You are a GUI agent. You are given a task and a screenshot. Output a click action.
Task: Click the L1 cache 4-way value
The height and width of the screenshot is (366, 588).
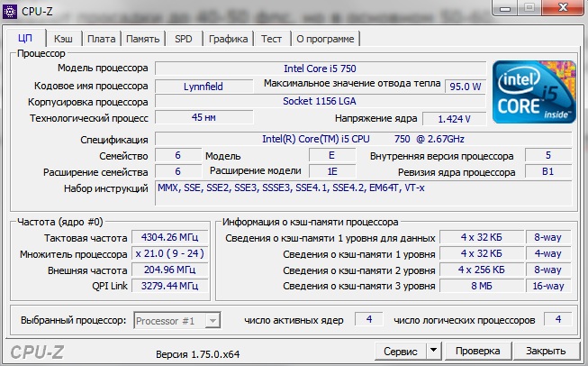tap(547, 253)
